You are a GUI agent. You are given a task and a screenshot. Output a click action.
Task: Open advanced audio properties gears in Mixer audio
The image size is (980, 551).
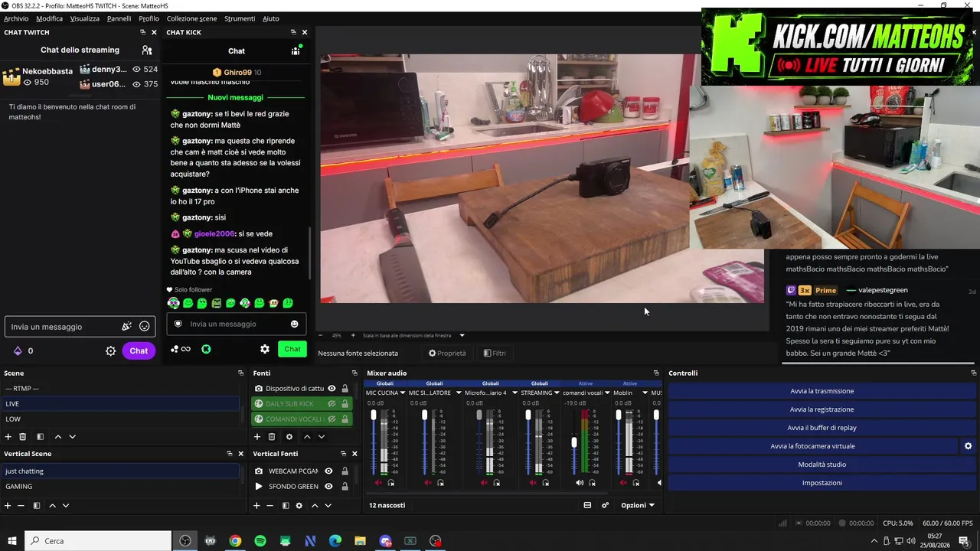(x=605, y=505)
